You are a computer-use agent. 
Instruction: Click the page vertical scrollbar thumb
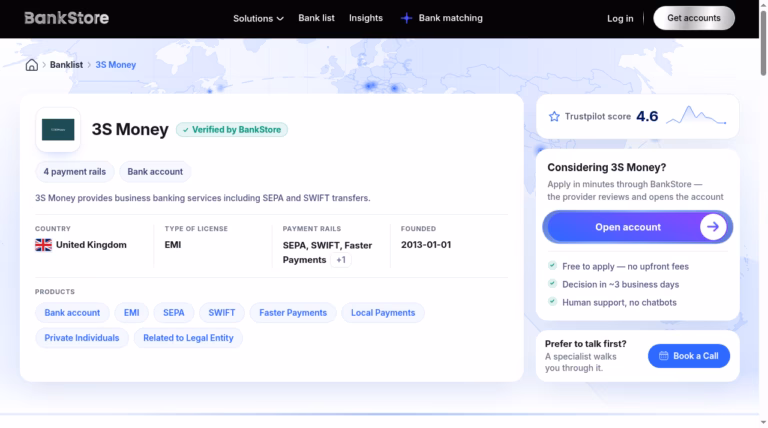[x=763, y=43]
